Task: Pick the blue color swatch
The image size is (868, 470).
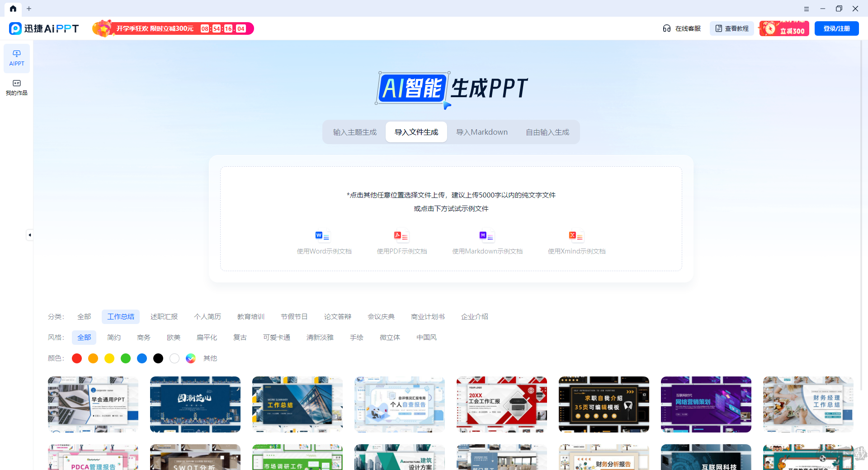Action: pyautogui.click(x=142, y=358)
